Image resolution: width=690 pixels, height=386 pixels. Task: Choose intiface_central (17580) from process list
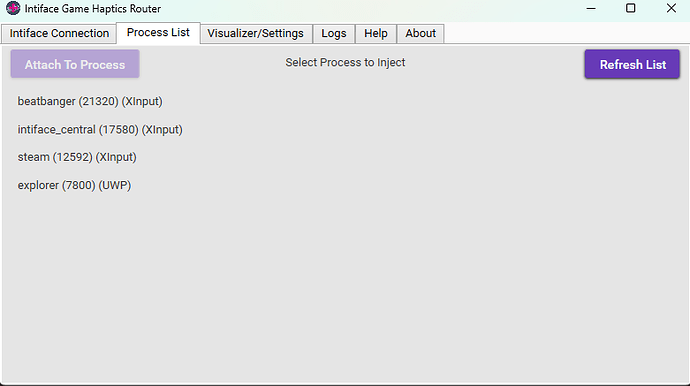coord(100,130)
